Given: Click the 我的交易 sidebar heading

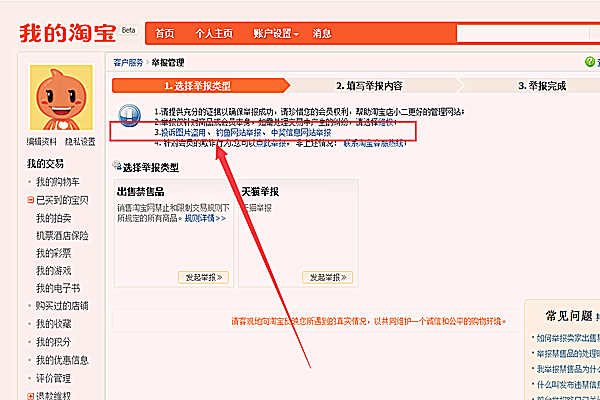Looking at the screenshot, I should point(45,164).
